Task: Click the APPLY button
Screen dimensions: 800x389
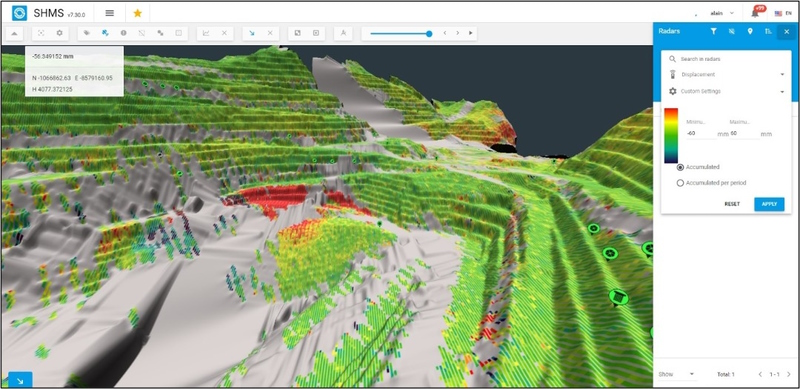Action: [769, 204]
